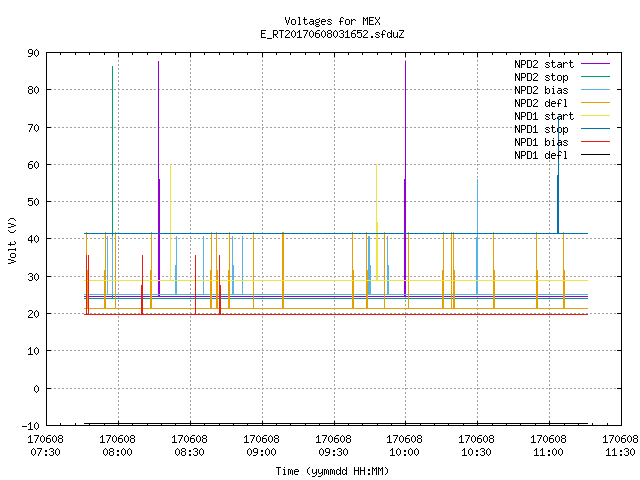Click the 'NPD2 defl' legend label
Viewport: 640px width, 480px height.
point(541,103)
